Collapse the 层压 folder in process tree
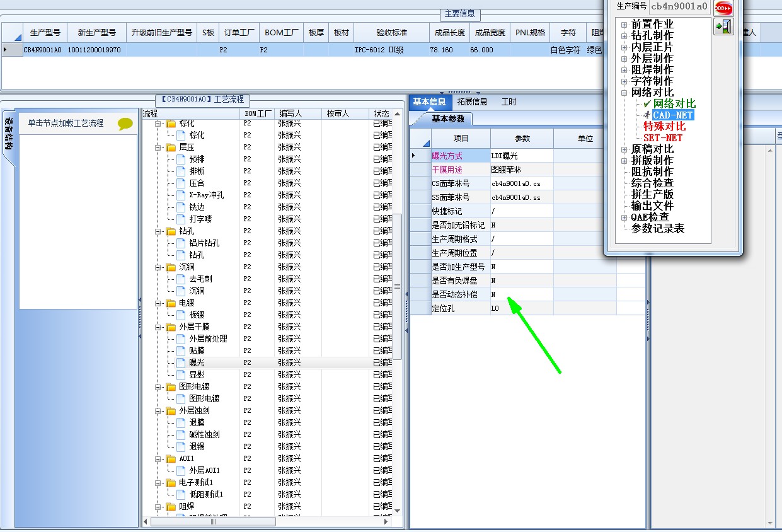 tap(159, 147)
